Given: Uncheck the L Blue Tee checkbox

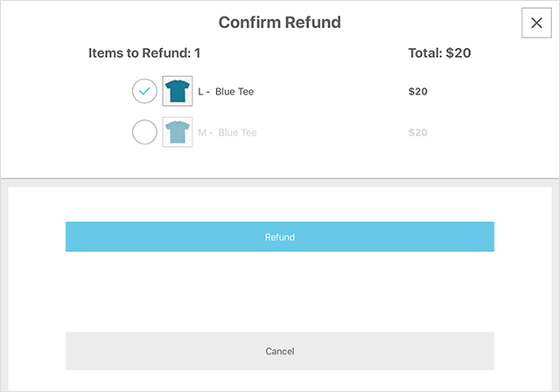Looking at the screenshot, I should [144, 91].
